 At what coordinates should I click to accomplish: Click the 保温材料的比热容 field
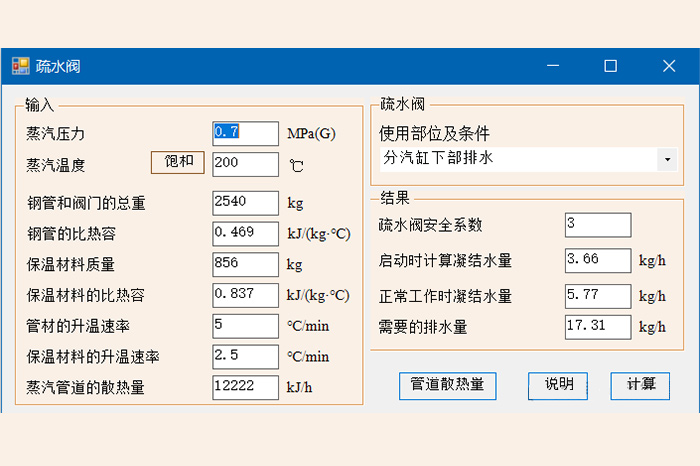click(x=245, y=295)
